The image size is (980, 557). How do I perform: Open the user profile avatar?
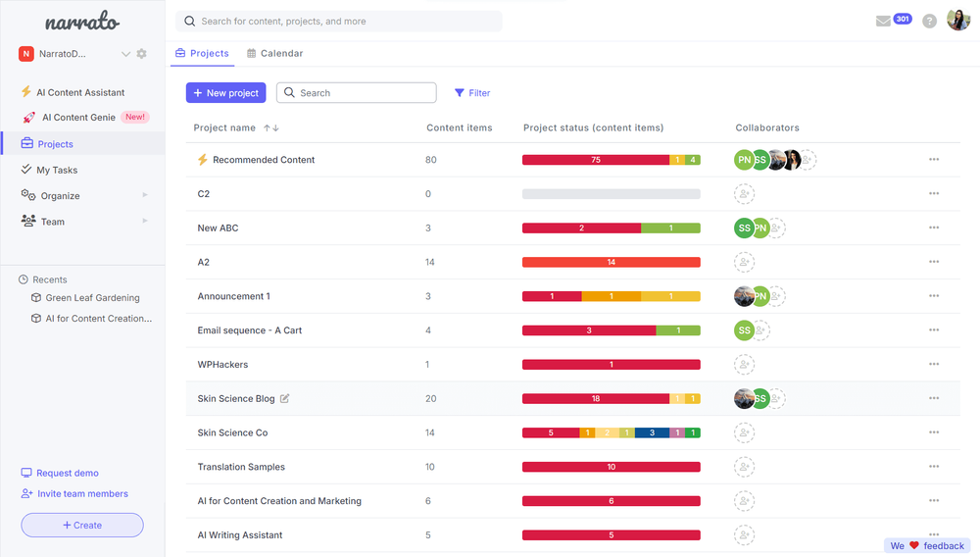958,20
